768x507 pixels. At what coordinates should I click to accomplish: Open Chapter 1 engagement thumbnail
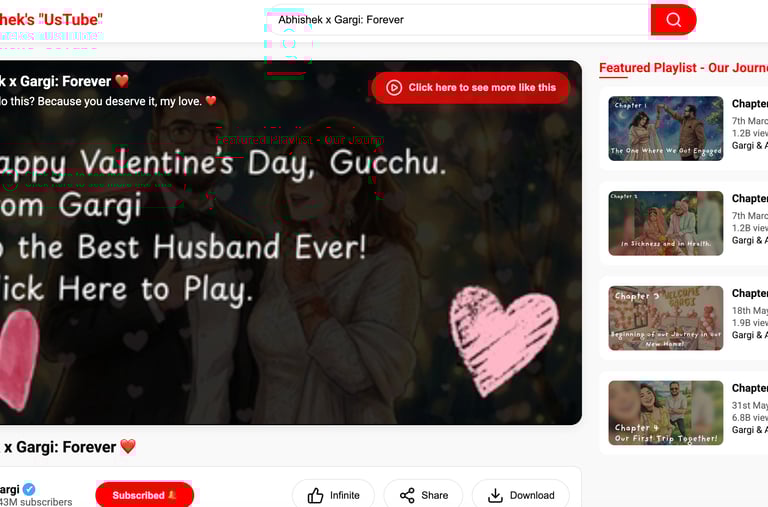point(666,128)
